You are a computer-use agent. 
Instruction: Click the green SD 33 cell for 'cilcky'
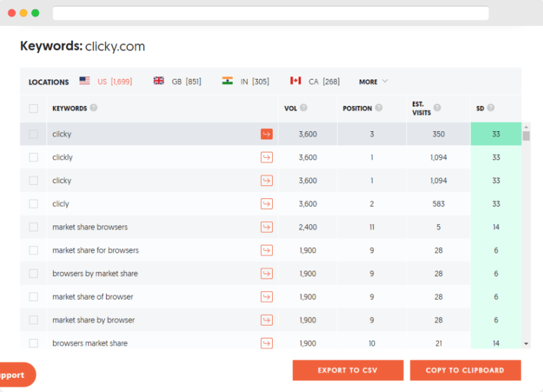(496, 134)
